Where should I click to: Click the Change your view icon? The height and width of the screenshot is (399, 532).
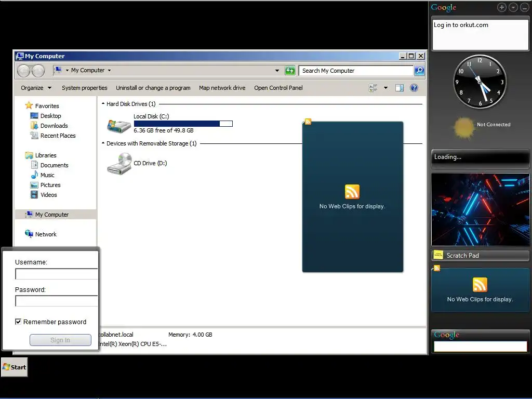373,88
